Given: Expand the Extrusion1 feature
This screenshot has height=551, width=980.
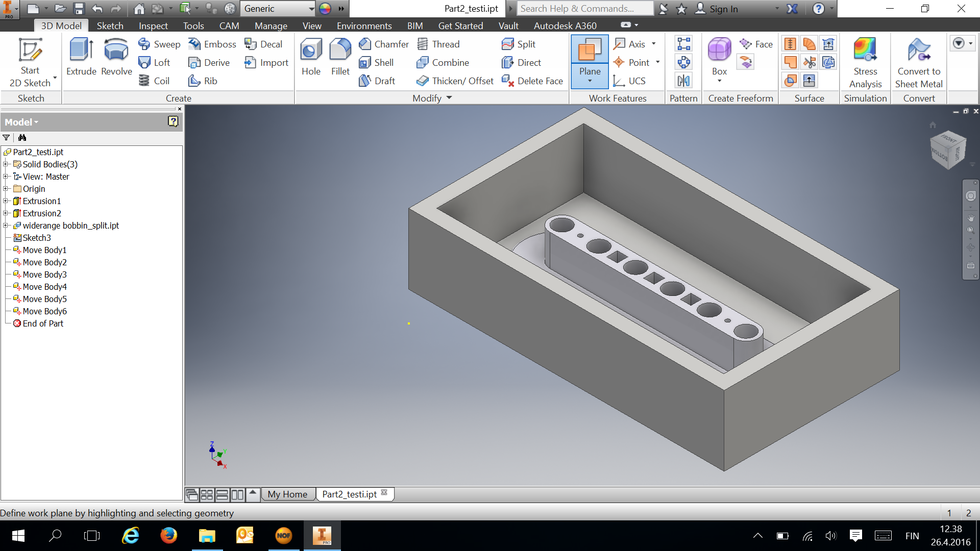Looking at the screenshot, I should point(6,201).
